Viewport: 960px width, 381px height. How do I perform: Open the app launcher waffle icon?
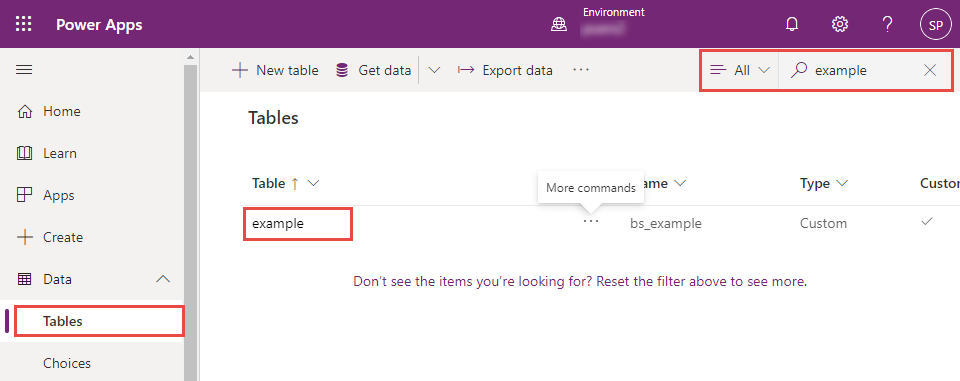pyautogui.click(x=23, y=25)
